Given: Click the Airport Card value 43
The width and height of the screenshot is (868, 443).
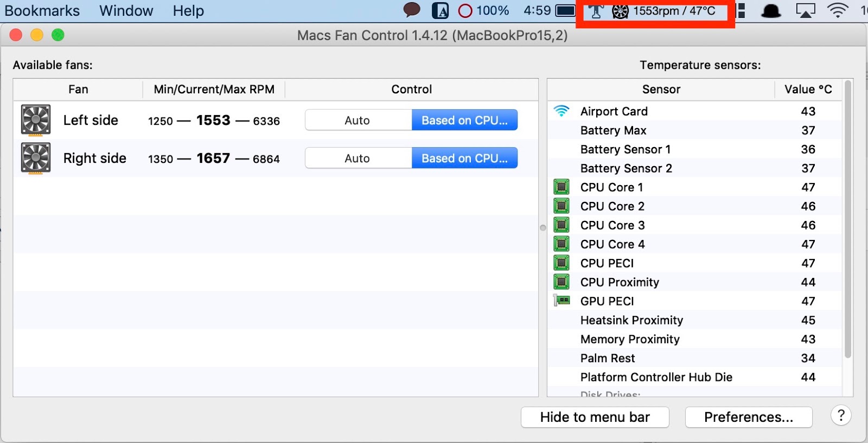Looking at the screenshot, I should coord(808,111).
